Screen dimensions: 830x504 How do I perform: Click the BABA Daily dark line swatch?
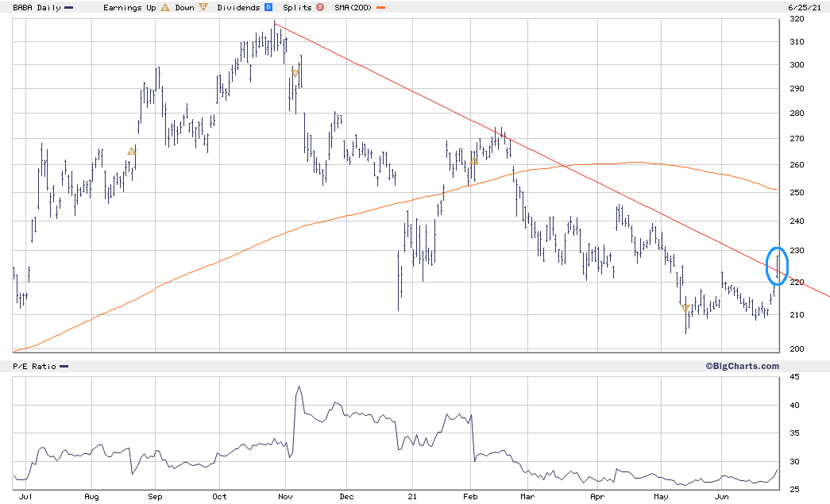tap(68, 8)
